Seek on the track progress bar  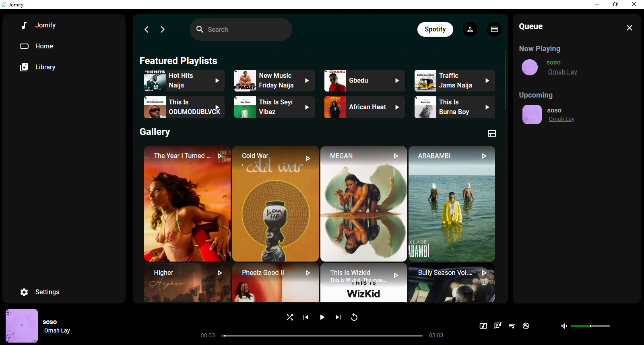(x=322, y=335)
